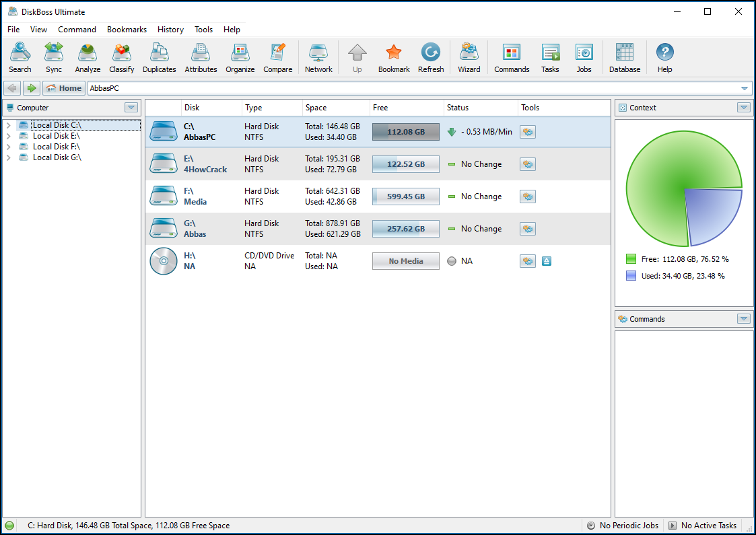
Task: Click tools icon for E:\ 4HowCrack row
Action: coord(528,164)
